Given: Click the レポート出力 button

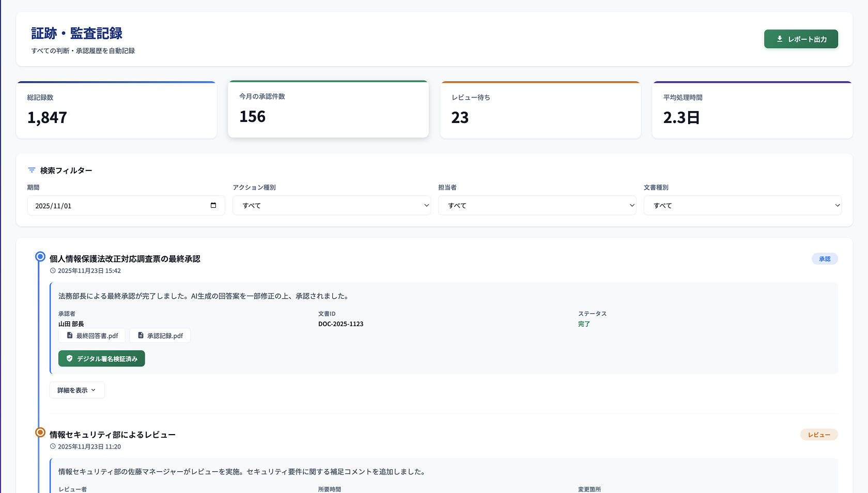Looking at the screenshot, I should pos(801,39).
